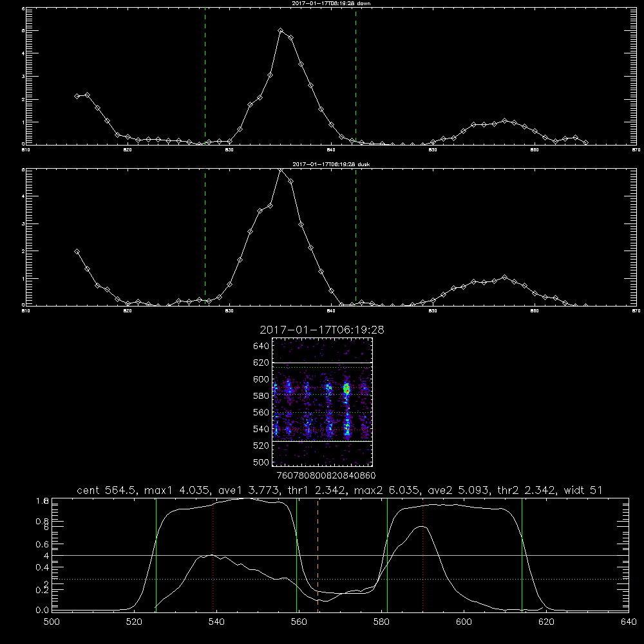
Task: Click the 620 label on bottom plot x-axis
Action: 546,622
